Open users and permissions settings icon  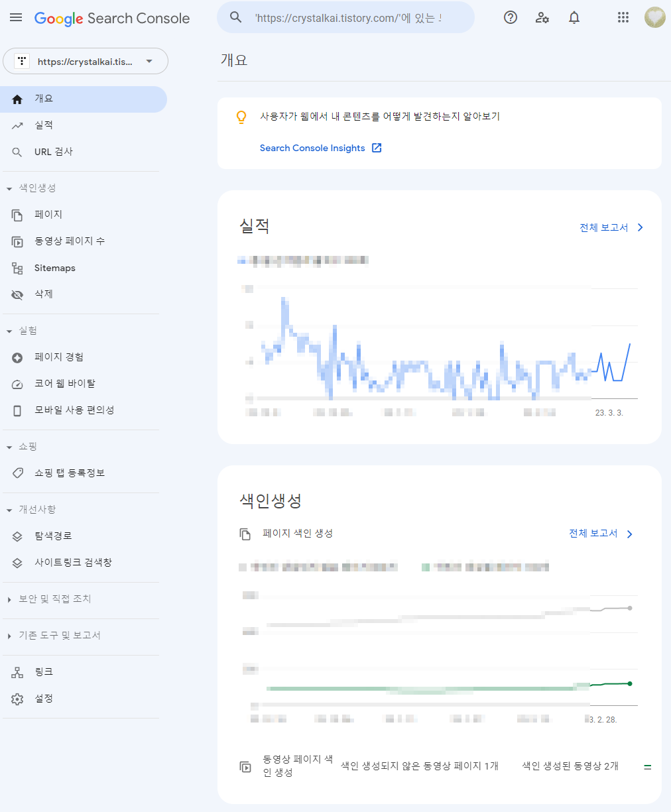(x=542, y=18)
